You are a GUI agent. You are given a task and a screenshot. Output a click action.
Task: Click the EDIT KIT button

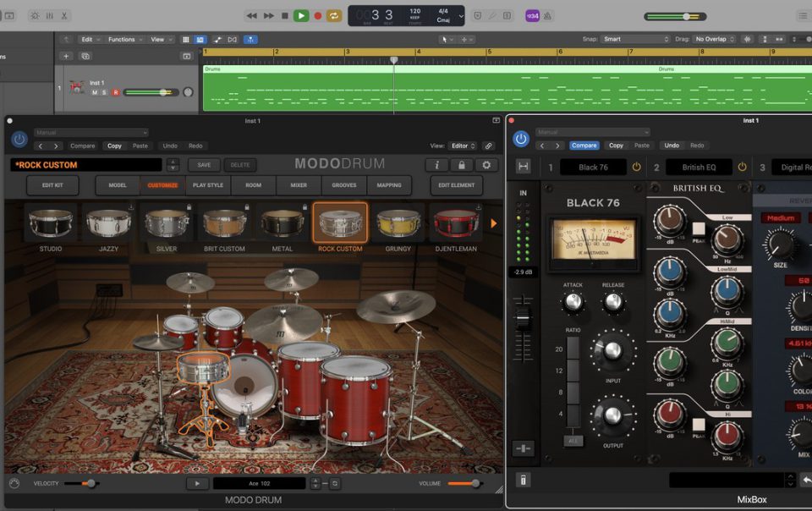coord(52,185)
